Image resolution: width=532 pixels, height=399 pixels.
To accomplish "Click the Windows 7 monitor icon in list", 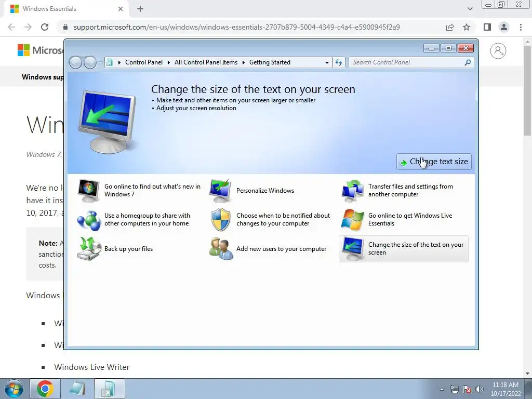I will pyautogui.click(x=88, y=191).
